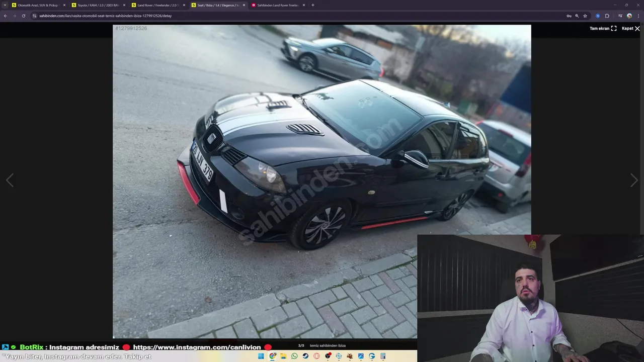Open File Explorer from taskbar
The image size is (644, 362).
click(283, 356)
